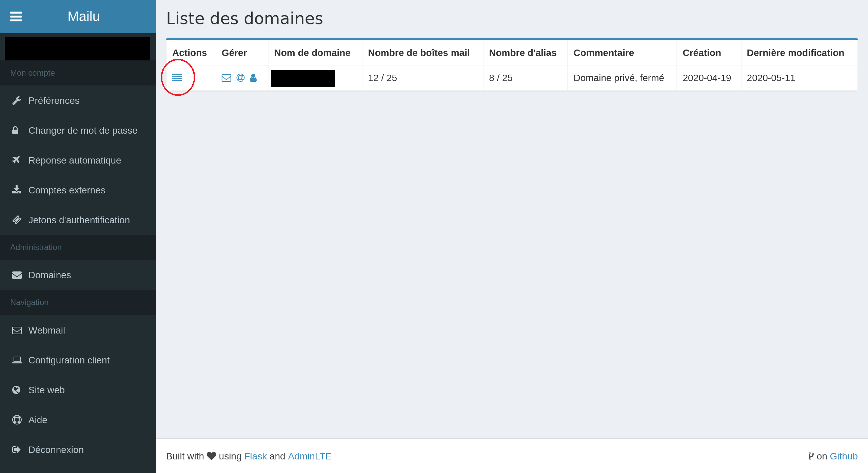Screen dimensions: 868x473
Task: Open the Github link in footer
Action: [x=843, y=456]
